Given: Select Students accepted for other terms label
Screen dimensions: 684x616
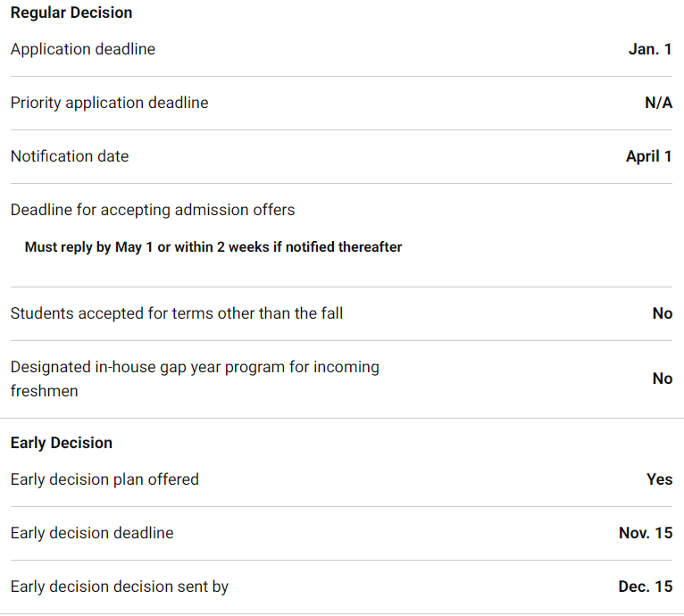Looking at the screenshot, I should 177,313.
